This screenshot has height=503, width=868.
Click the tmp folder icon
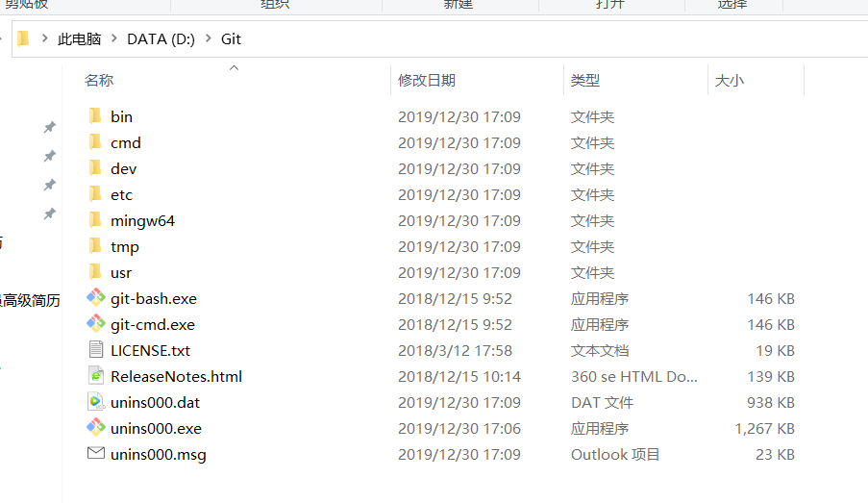click(95, 246)
